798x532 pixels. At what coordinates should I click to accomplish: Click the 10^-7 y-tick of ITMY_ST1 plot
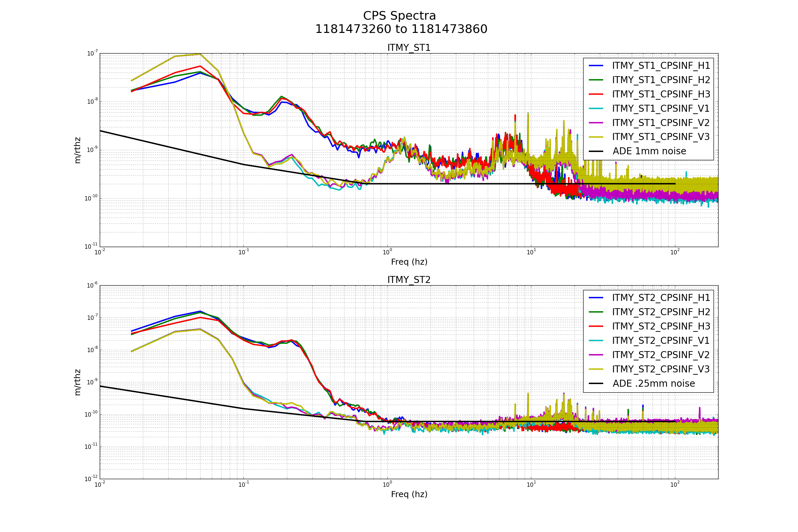point(92,53)
